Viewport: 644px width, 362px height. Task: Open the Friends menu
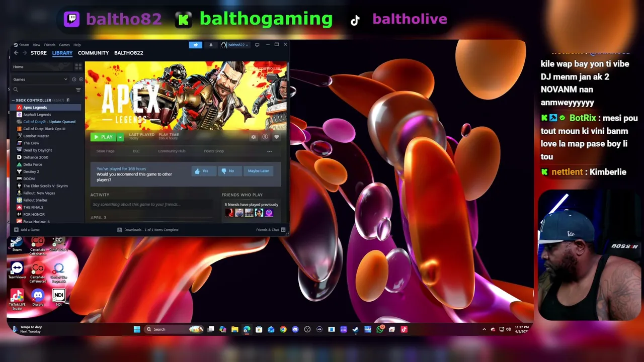tap(50, 45)
